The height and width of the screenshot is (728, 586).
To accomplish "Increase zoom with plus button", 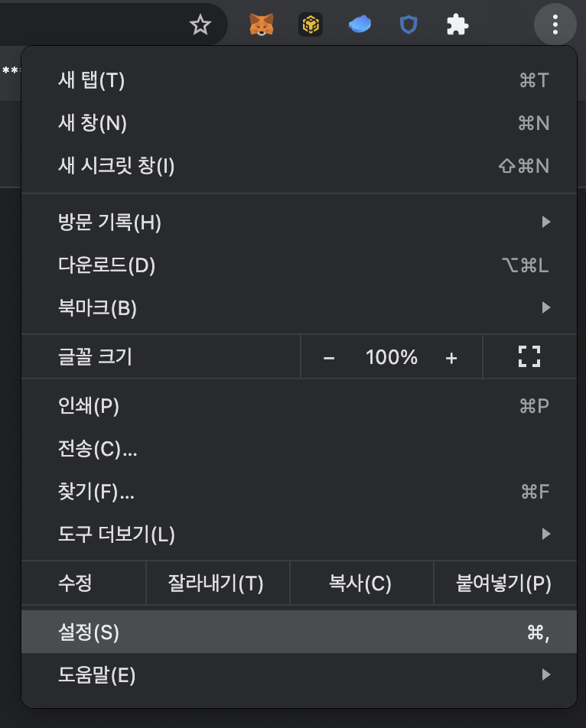I will click(451, 357).
